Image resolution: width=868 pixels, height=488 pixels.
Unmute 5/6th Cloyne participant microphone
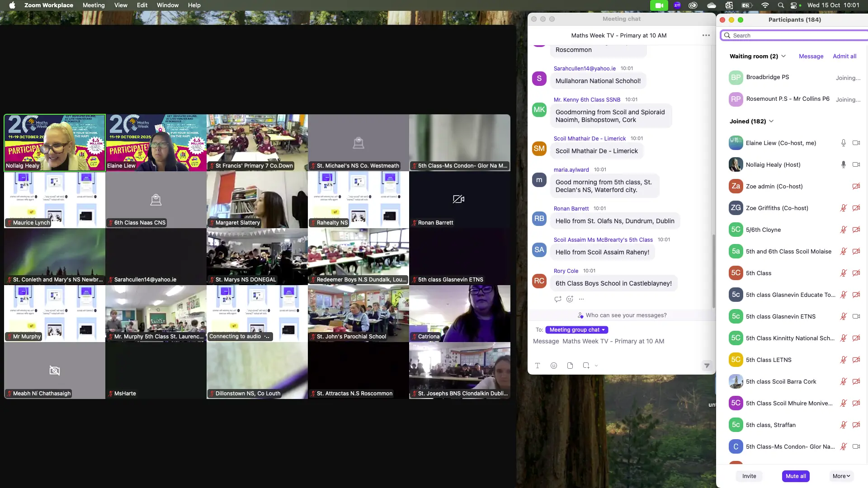843,230
